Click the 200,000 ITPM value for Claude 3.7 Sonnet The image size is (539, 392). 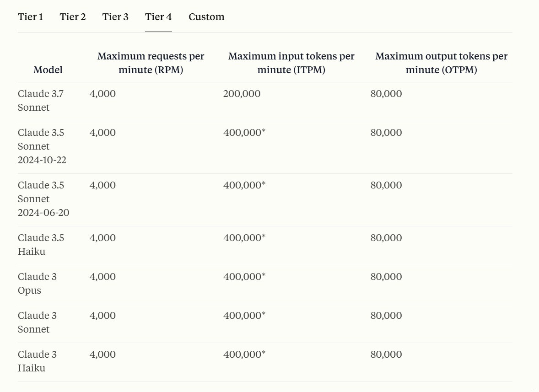pyautogui.click(x=242, y=94)
